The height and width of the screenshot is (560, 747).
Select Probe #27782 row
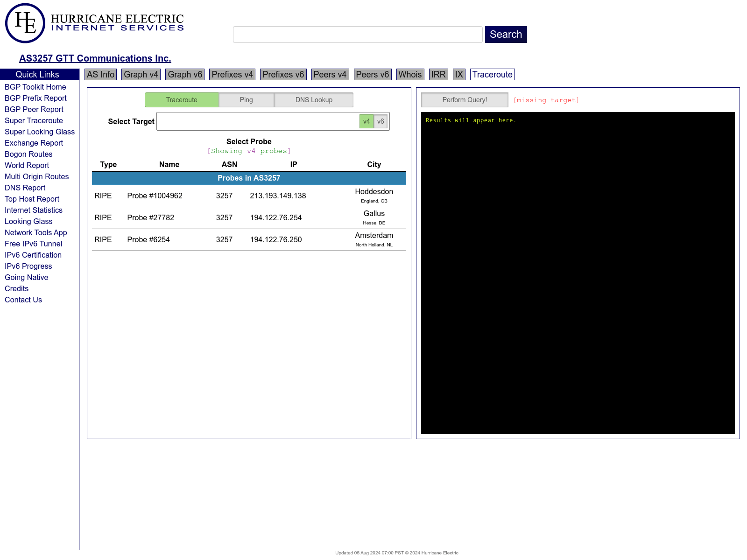pyautogui.click(x=249, y=218)
